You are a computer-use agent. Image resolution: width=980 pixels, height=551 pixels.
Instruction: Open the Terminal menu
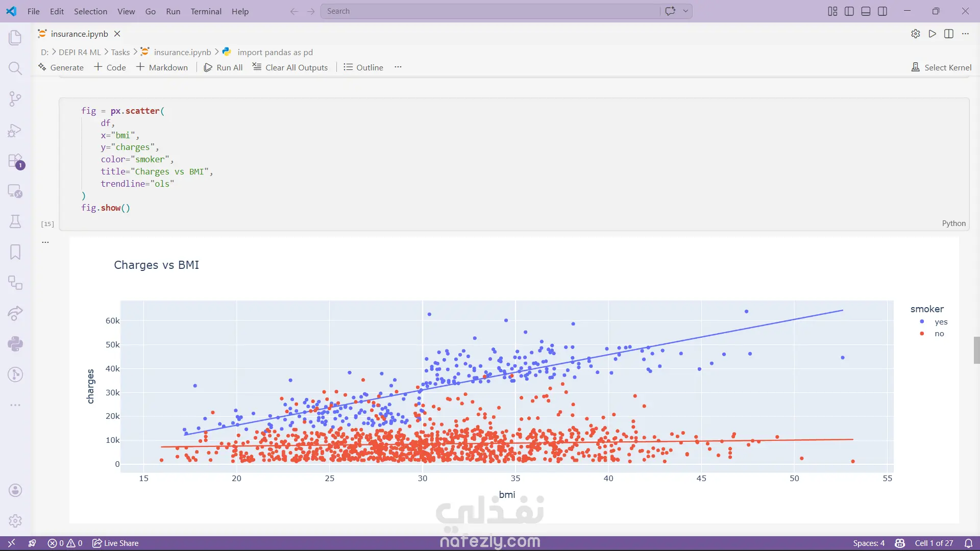coord(206,11)
